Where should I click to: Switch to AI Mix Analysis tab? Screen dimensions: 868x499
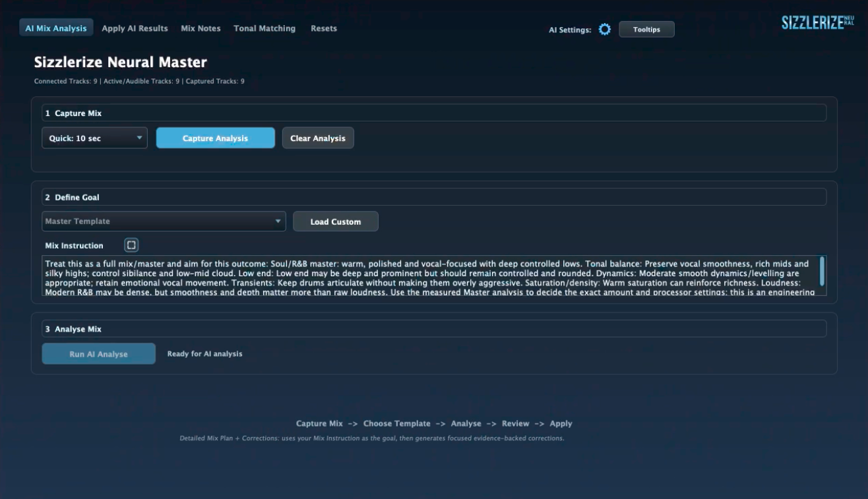point(56,28)
